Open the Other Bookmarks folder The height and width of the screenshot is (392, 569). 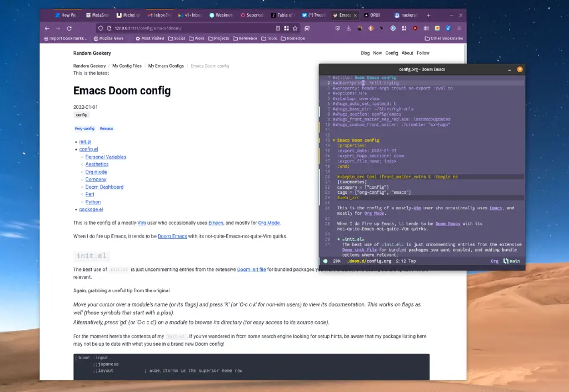(443, 38)
